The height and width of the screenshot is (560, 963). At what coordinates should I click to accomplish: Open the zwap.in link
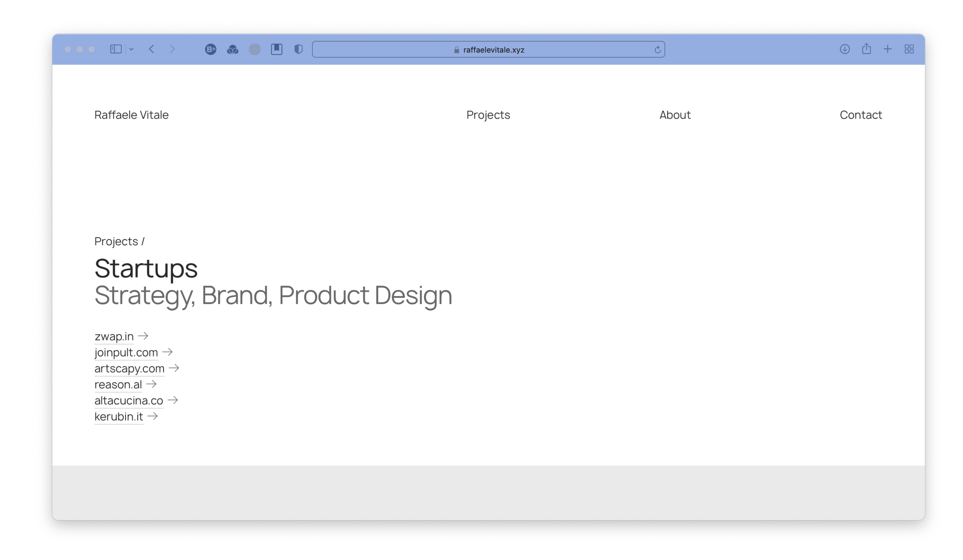pos(114,336)
